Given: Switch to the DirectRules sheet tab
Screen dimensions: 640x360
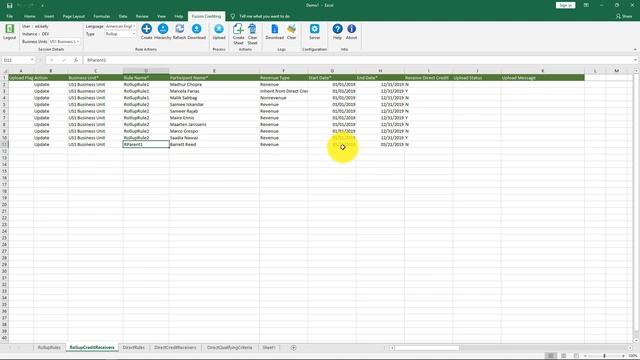Looking at the screenshot, I should pyautogui.click(x=133, y=348).
